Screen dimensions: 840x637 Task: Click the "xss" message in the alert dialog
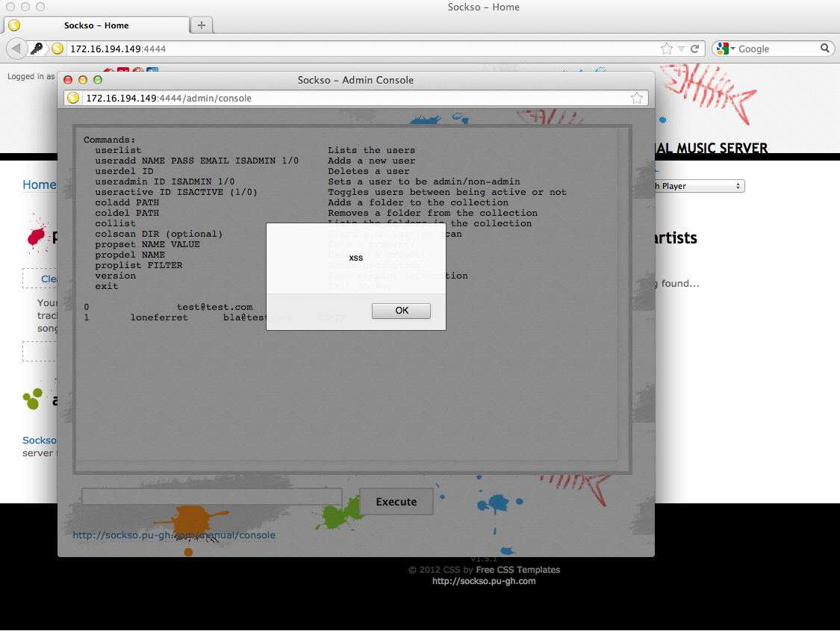355,258
